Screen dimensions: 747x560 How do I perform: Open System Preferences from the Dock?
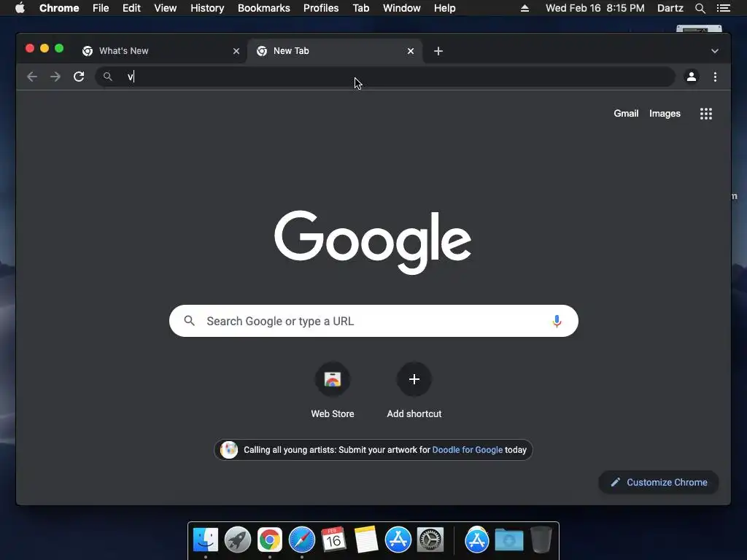430,540
